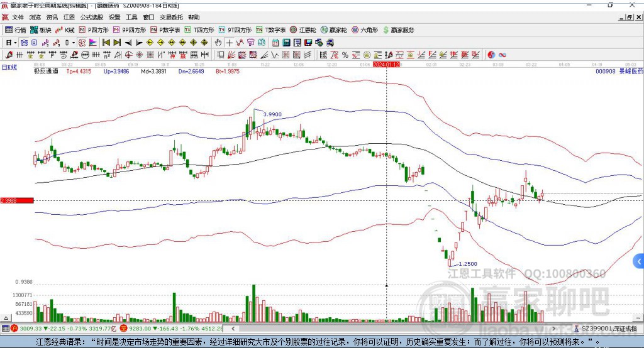Open T四方形 tool
This screenshot has height=348, width=644.
[x=199, y=30]
